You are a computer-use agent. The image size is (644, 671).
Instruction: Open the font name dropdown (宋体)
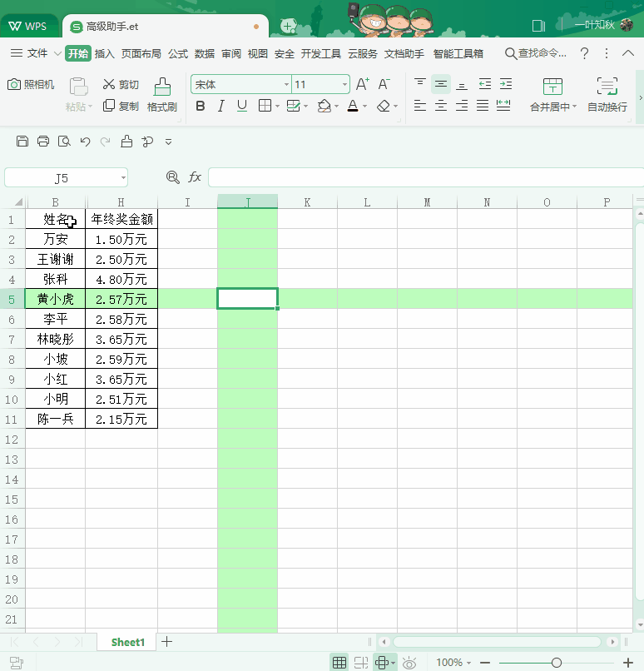click(x=286, y=85)
